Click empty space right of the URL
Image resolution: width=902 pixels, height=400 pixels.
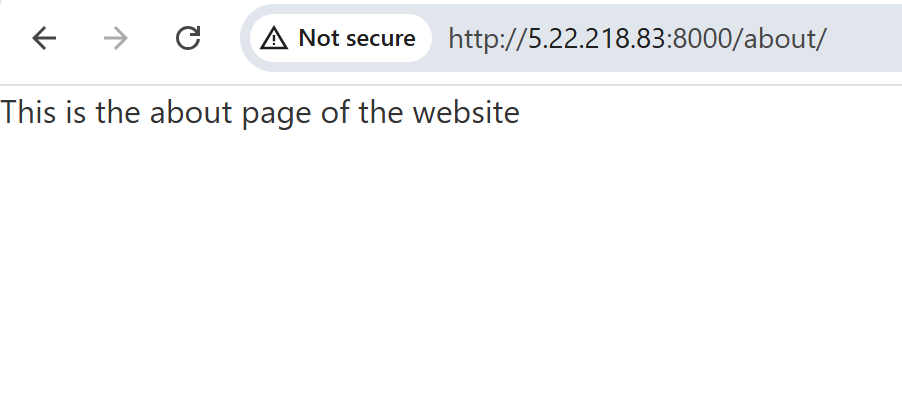pyautogui.click(x=863, y=39)
